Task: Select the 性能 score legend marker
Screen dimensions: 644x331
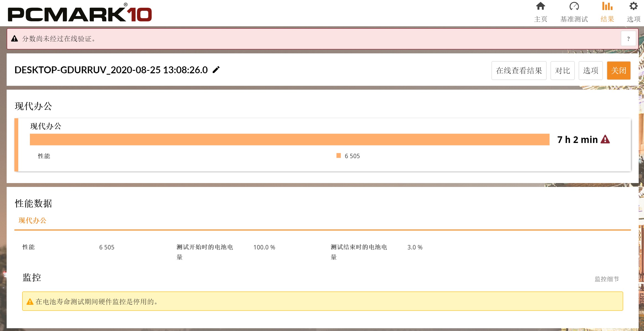Action: [x=338, y=156]
